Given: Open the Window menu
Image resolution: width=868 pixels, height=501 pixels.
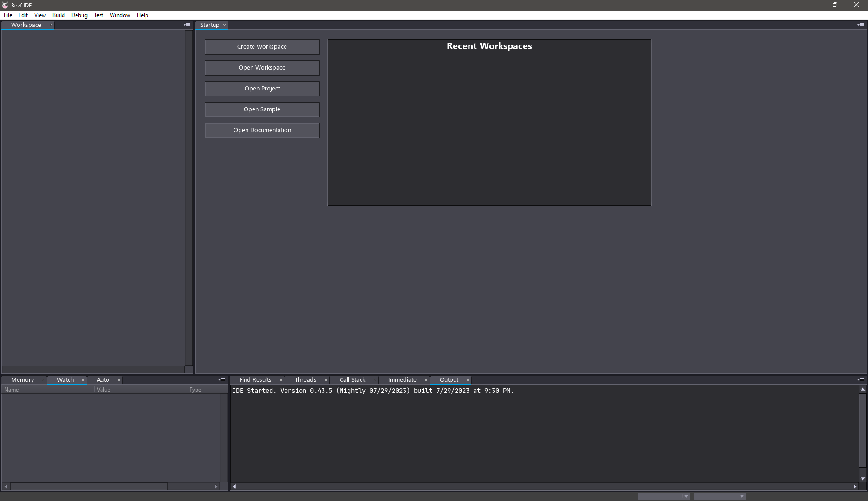Looking at the screenshot, I should [x=120, y=15].
